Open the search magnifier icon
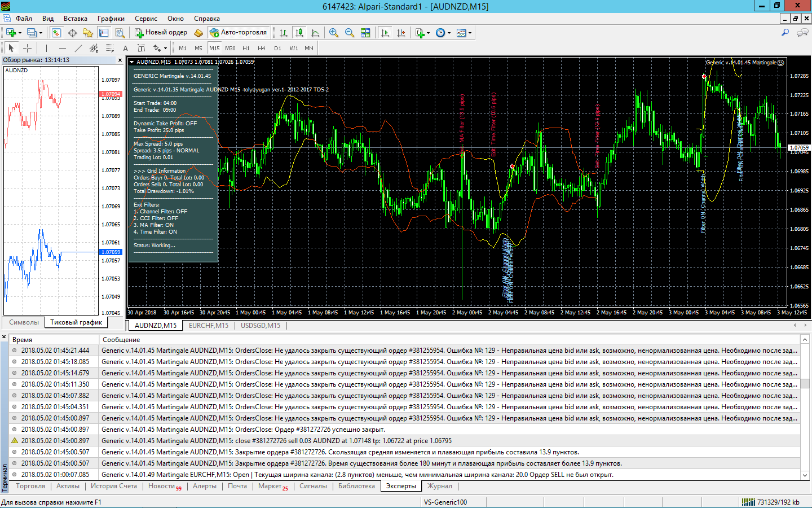Image resolution: width=812 pixels, height=508 pixels. 785,33
